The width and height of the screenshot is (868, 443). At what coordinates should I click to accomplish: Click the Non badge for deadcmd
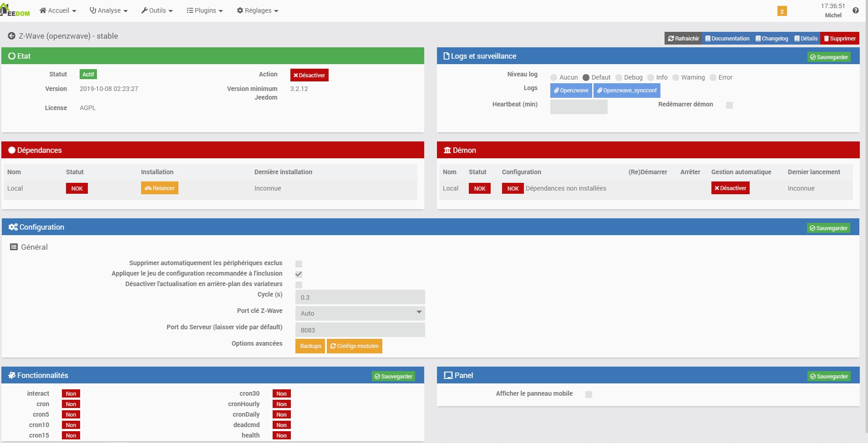282,425
